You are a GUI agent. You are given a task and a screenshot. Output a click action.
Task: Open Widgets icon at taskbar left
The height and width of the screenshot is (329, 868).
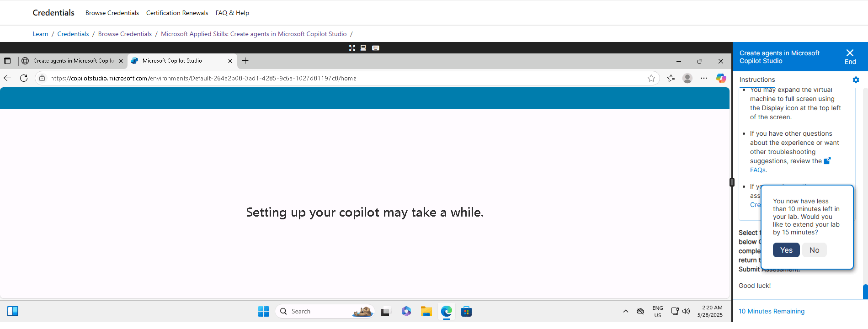point(13,311)
